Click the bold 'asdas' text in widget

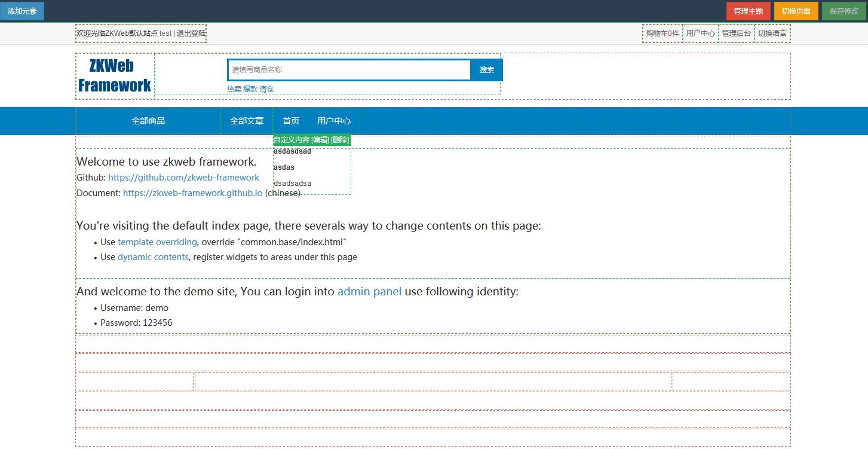pos(284,167)
